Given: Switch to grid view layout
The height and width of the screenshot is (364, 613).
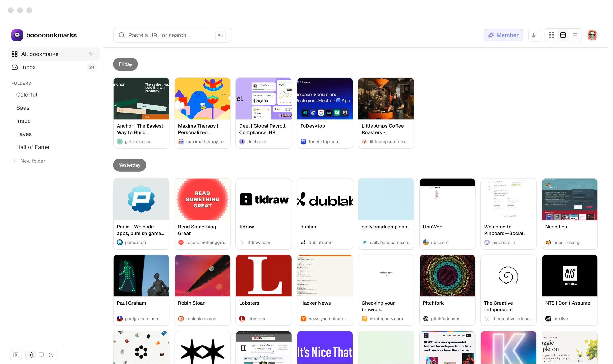Looking at the screenshot, I should coord(551,35).
